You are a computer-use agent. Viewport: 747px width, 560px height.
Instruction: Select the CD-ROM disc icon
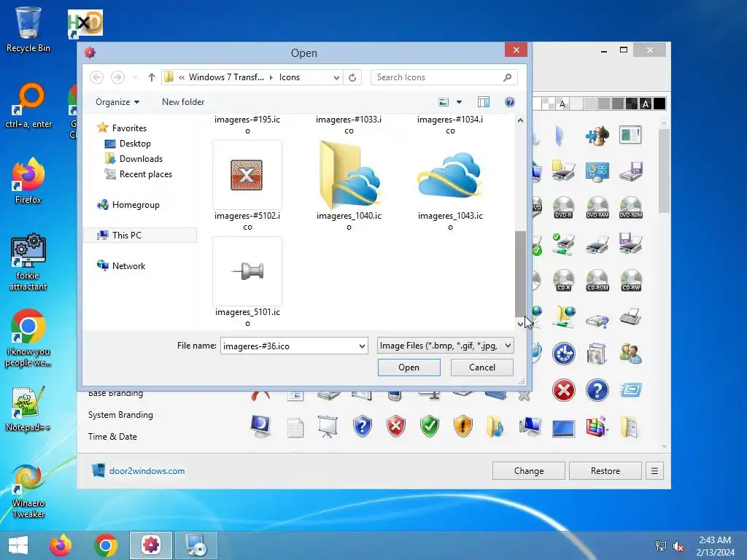tap(597, 281)
